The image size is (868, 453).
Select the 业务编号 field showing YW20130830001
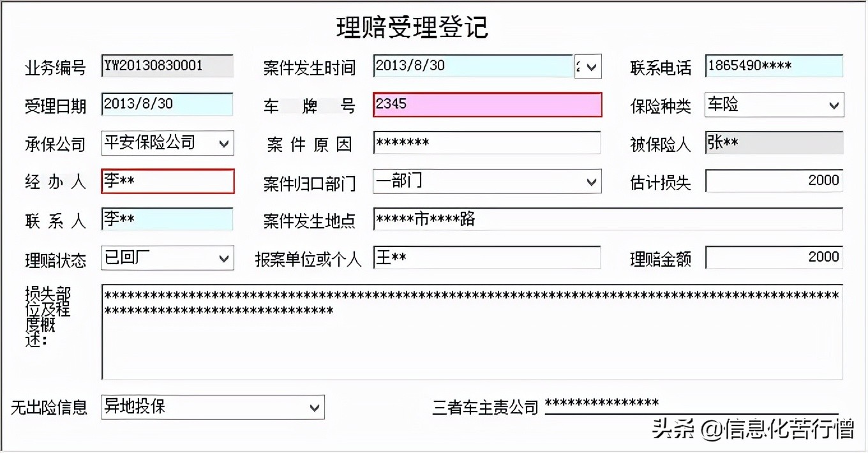pos(166,66)
